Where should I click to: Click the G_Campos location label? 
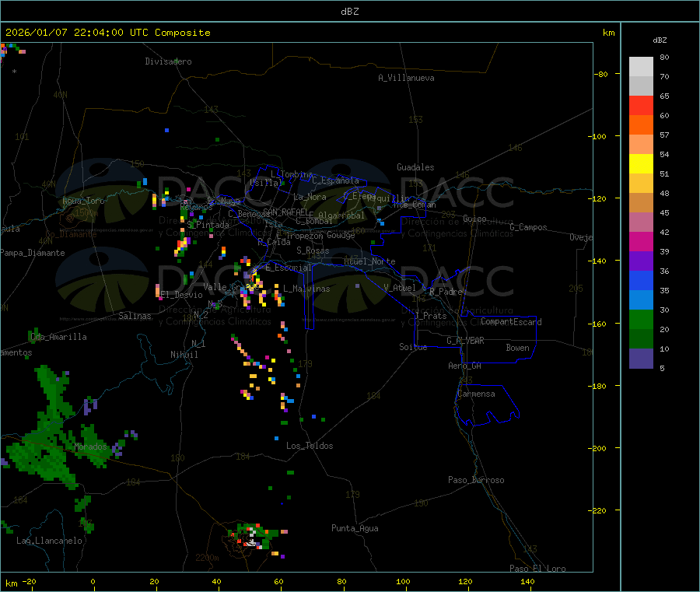pos(528,227)
